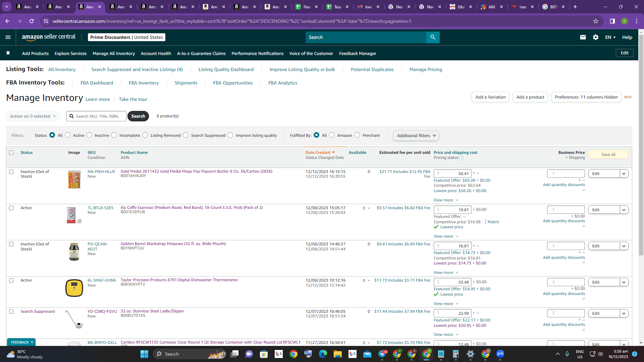Open the Action on 0 selected dropdown
The image size is (644, 362).
[x=33, y=116]
